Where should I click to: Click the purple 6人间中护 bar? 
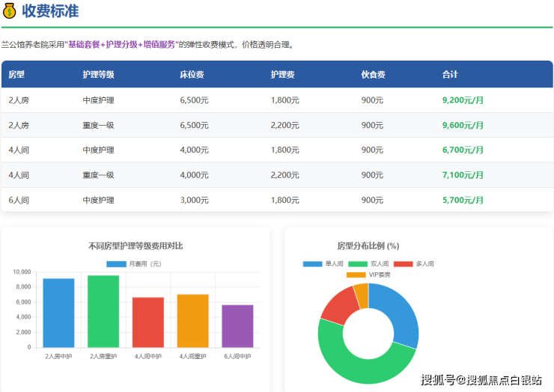(x=237, y=326)
